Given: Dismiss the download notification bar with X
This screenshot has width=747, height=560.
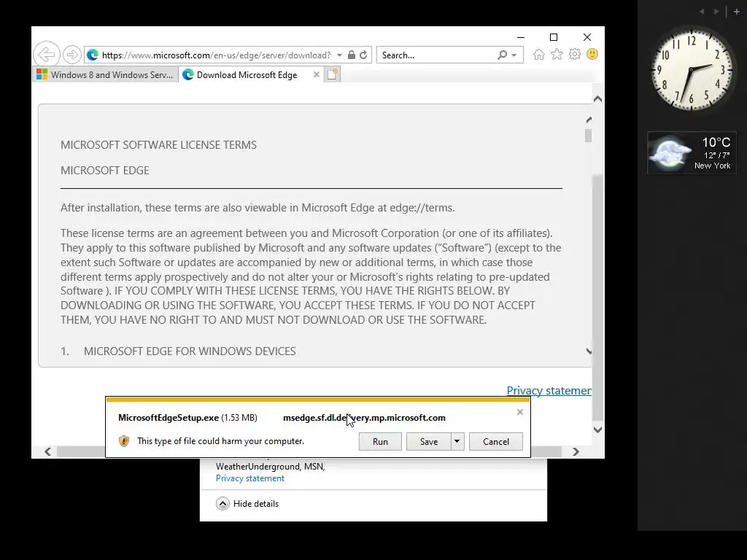Looking at the screenshot, I should (519, 412).
